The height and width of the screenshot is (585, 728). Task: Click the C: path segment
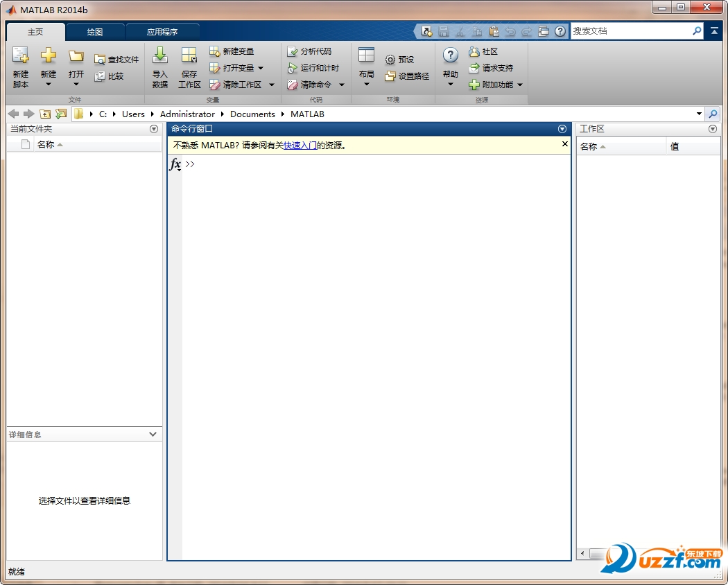tap(103, 114)
